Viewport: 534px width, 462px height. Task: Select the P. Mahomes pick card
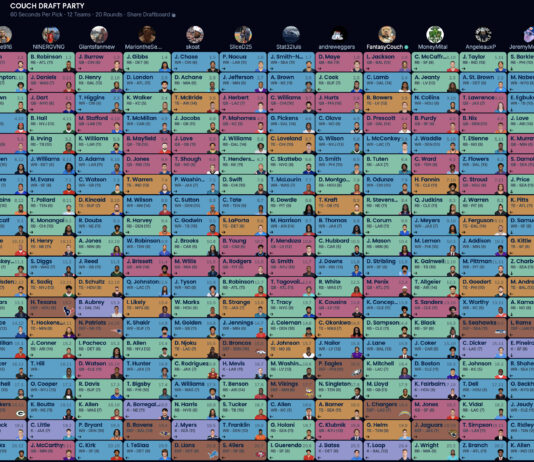[243, 123]
